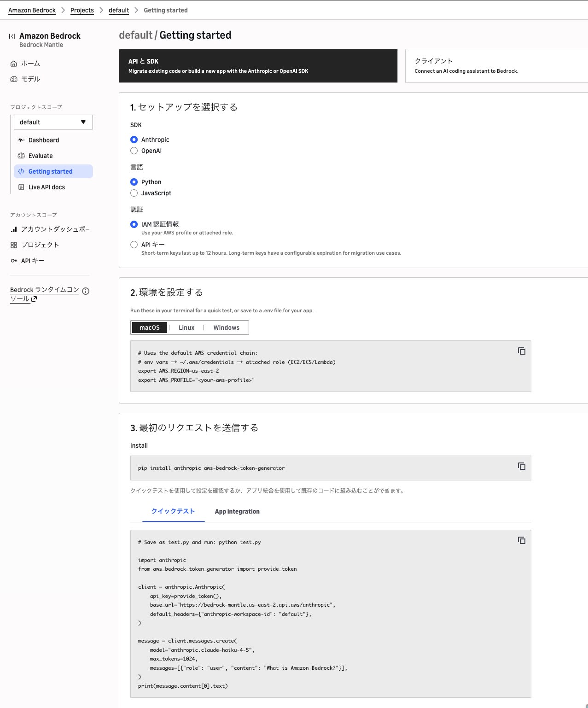
Task: Click the API key icon in sidebar
Action: point(14,261)
